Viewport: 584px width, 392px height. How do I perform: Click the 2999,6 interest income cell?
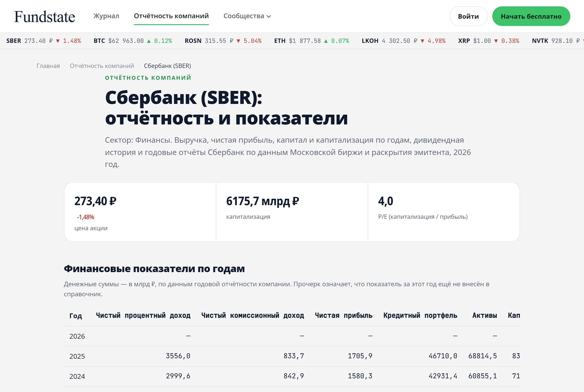coord(178,376)
